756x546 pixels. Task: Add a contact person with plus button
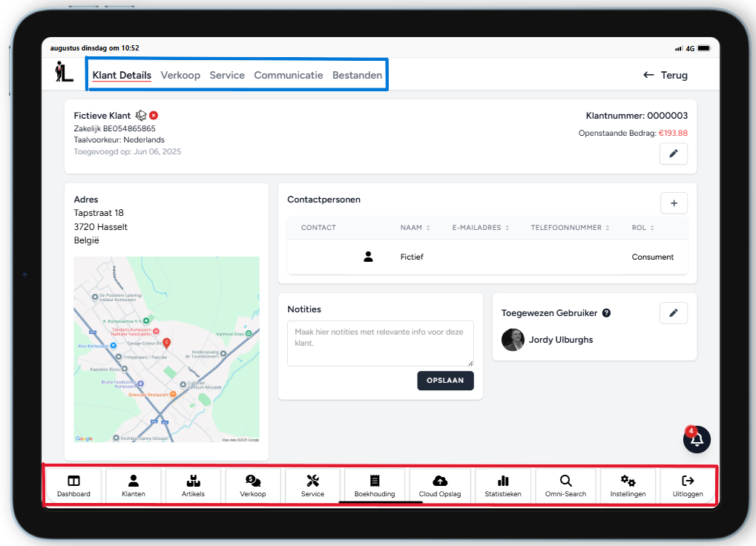tap(673, 203)
